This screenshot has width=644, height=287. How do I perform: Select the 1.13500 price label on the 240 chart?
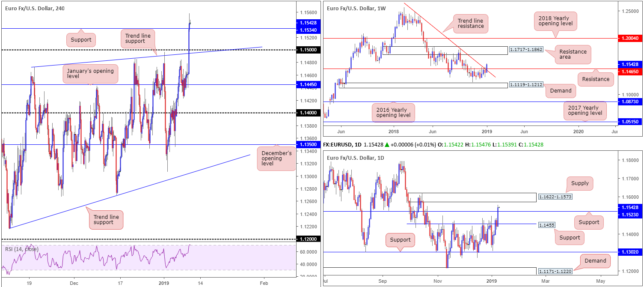click(307, 145)
